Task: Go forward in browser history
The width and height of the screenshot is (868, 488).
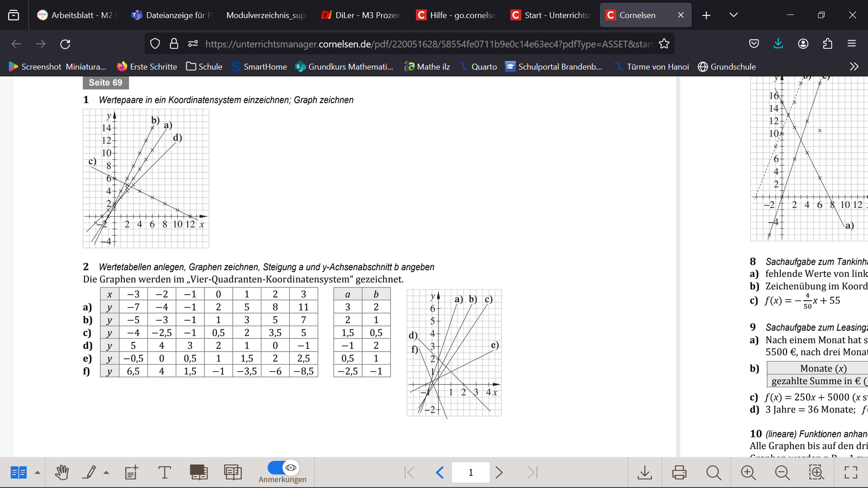Action: (41, 44)
